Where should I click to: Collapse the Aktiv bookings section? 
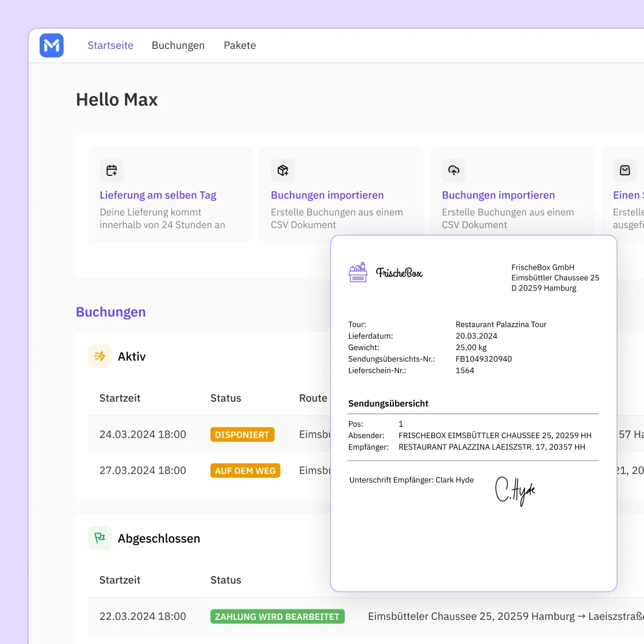click(x=132, y=356)
